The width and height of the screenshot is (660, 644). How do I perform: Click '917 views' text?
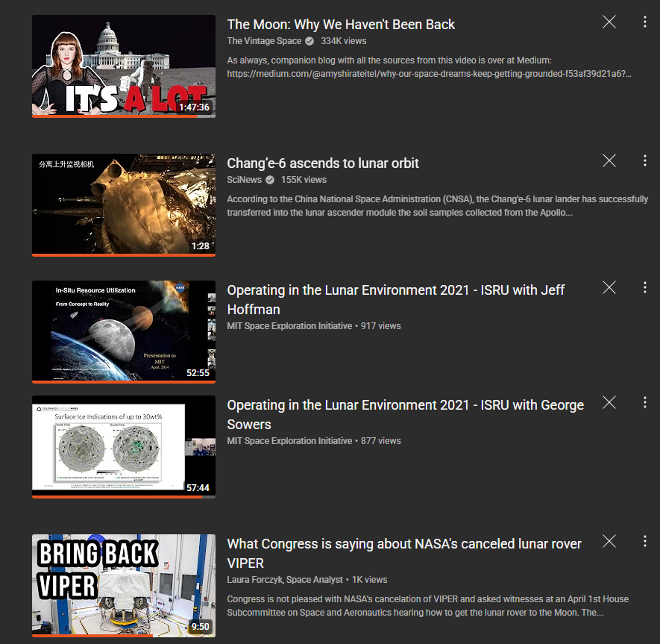381,326
